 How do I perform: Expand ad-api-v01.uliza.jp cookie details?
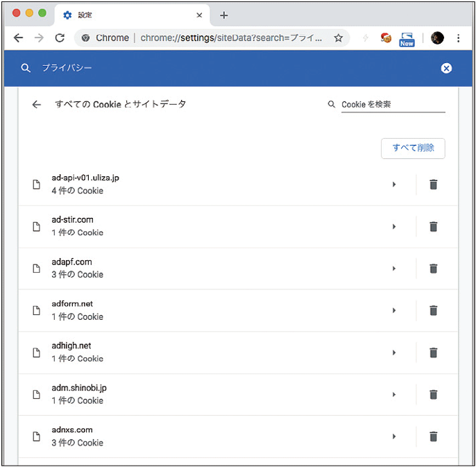394,185
